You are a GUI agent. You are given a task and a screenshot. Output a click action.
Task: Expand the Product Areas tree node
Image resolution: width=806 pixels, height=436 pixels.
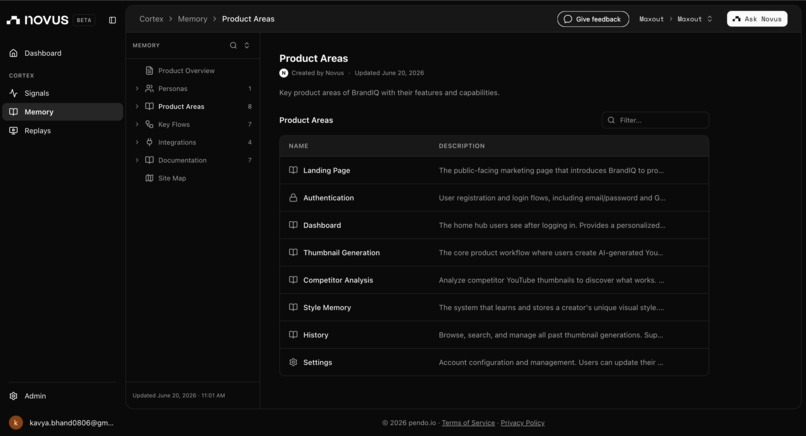click(137, 106)
